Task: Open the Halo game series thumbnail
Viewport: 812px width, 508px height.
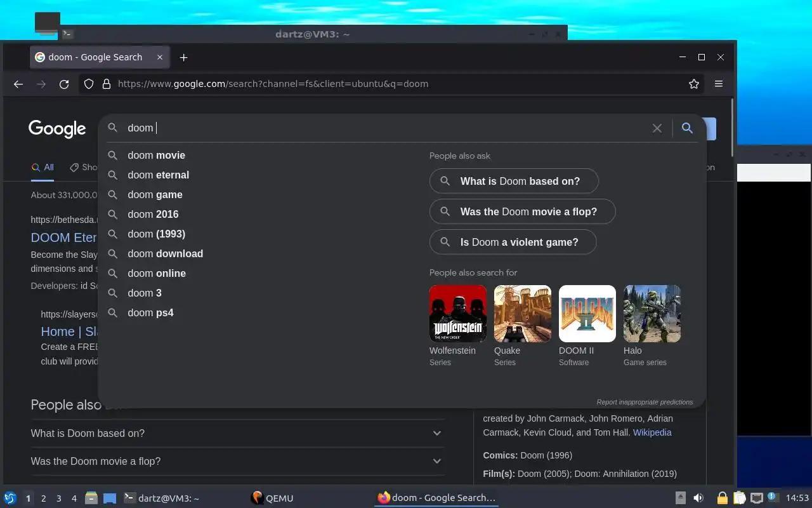Action: pyautogui.click(x=652, y=314)
